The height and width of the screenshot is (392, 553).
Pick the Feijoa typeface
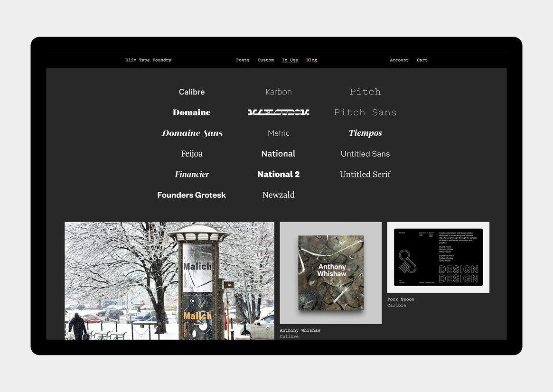click(191, 153)
